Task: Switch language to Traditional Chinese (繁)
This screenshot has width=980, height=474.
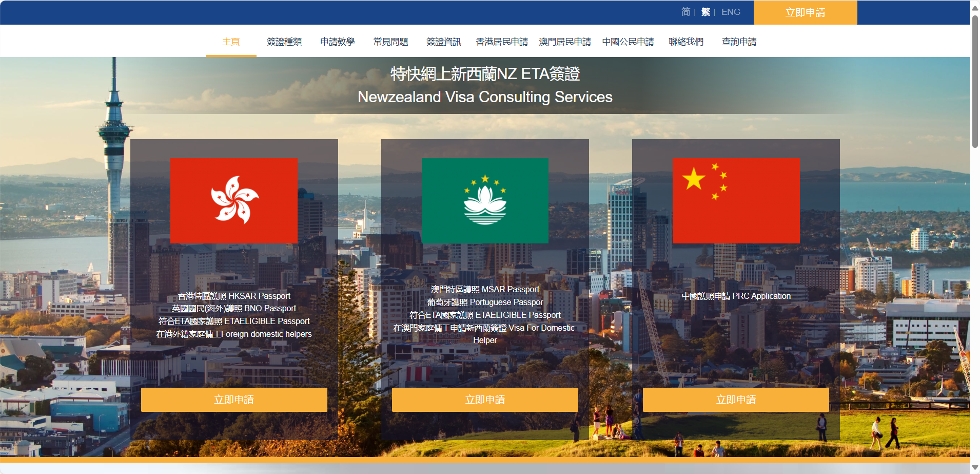Action: [705, 12]
